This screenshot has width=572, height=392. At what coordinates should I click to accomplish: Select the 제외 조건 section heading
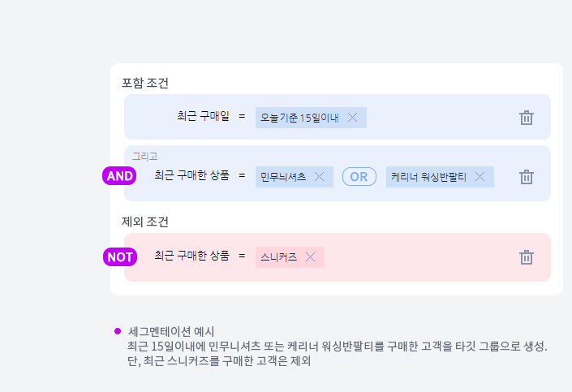[145, 222]
